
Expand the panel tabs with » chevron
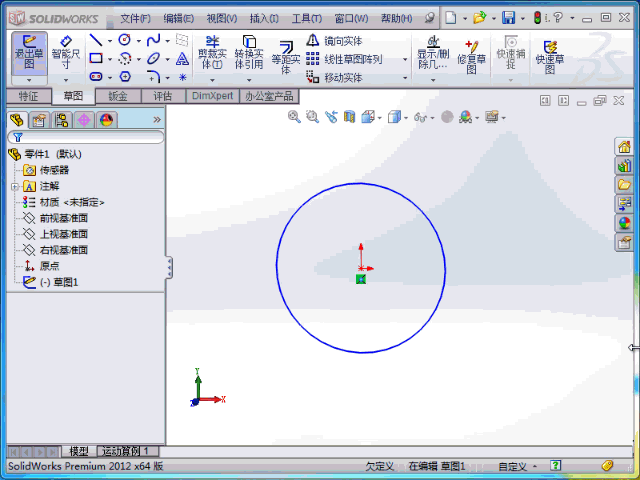click(x=157, y=120)
